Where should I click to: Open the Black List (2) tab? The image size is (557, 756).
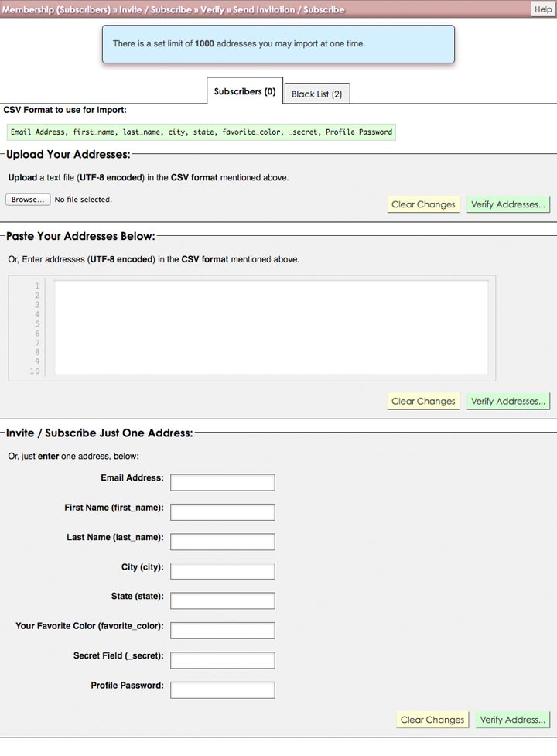[316, 94]
